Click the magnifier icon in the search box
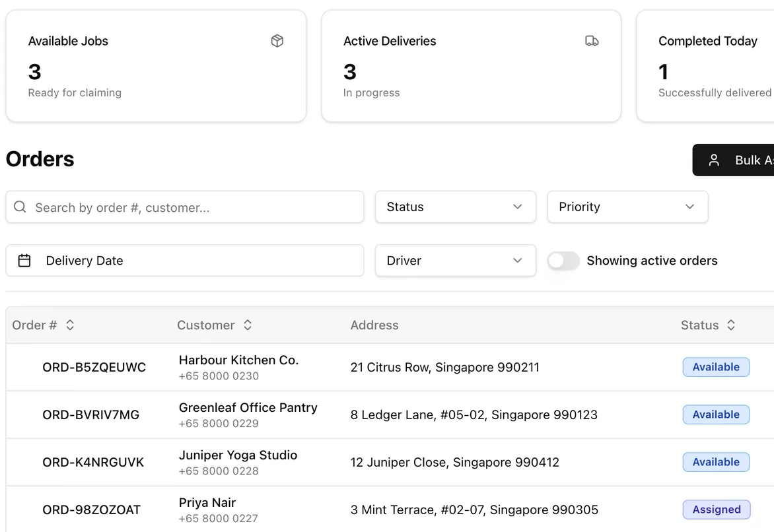The image size is (774, 532). click(x=20, y=207)
